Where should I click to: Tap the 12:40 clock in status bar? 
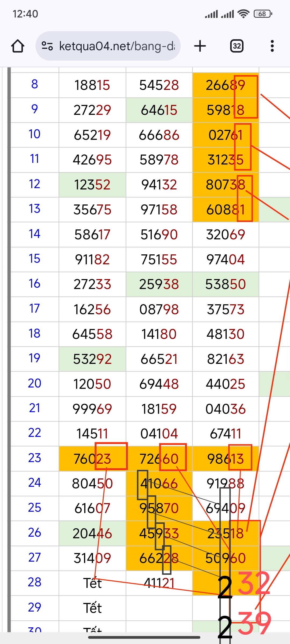point(26,14)
